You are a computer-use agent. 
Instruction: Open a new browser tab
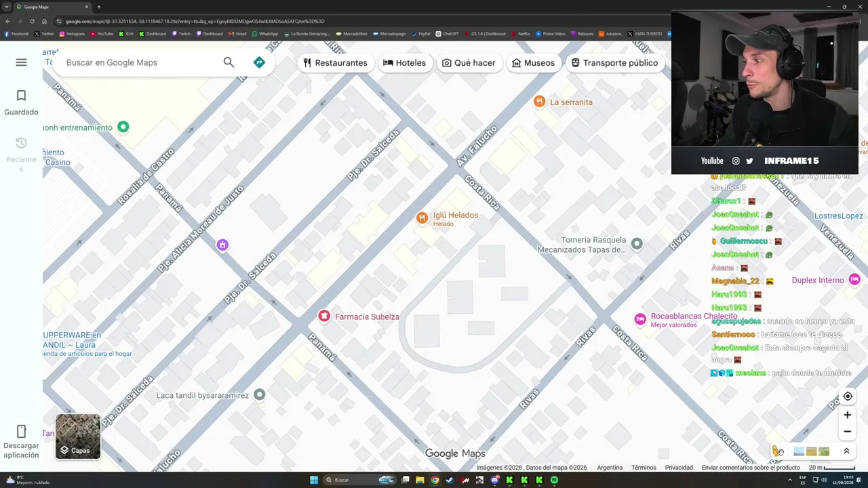99,7
